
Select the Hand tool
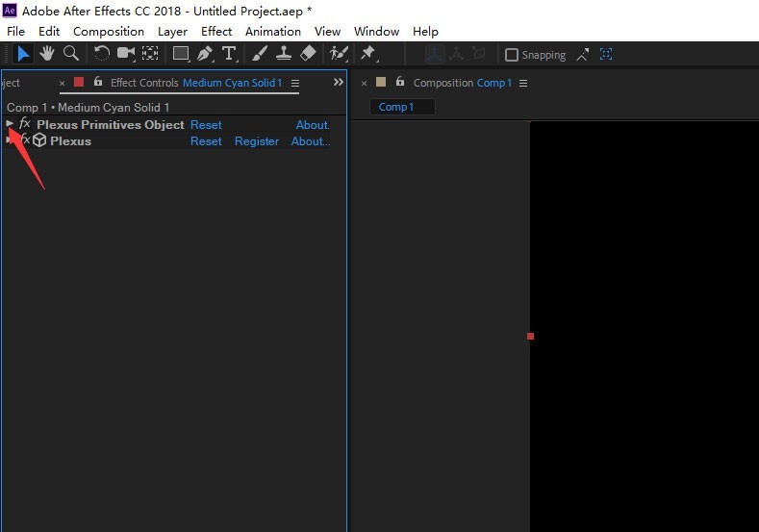coord(46,54)
